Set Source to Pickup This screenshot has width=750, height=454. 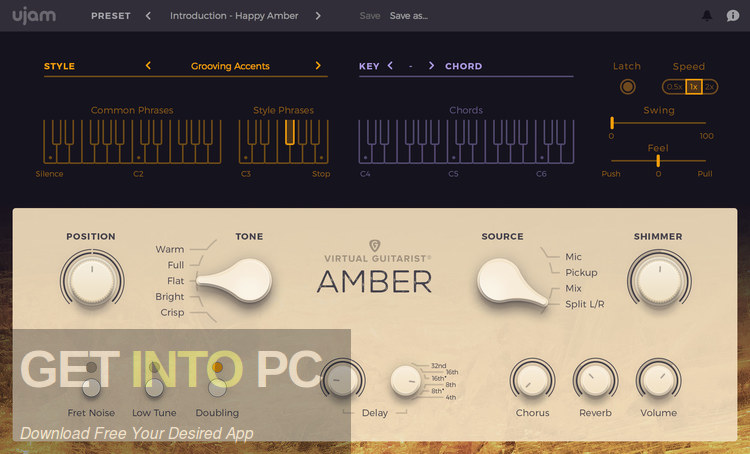point(581,273)
